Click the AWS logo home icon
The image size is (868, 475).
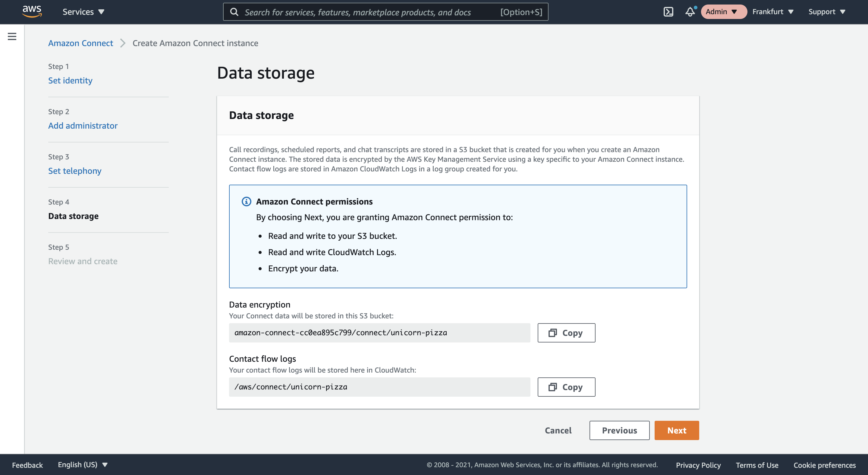[32, 11]
